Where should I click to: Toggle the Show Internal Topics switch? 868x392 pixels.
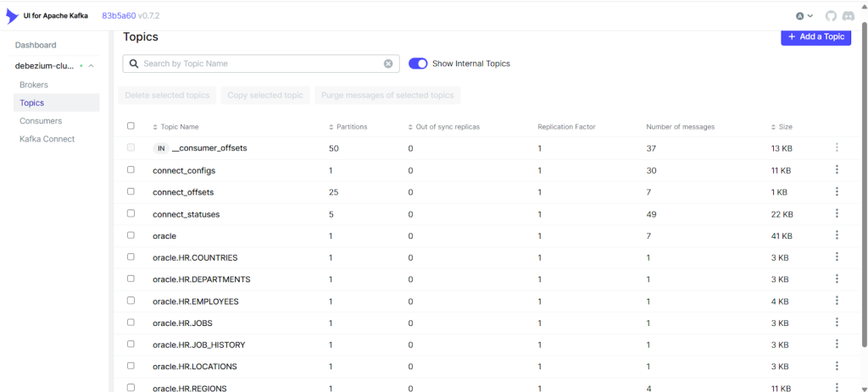(x=418, y=63)
